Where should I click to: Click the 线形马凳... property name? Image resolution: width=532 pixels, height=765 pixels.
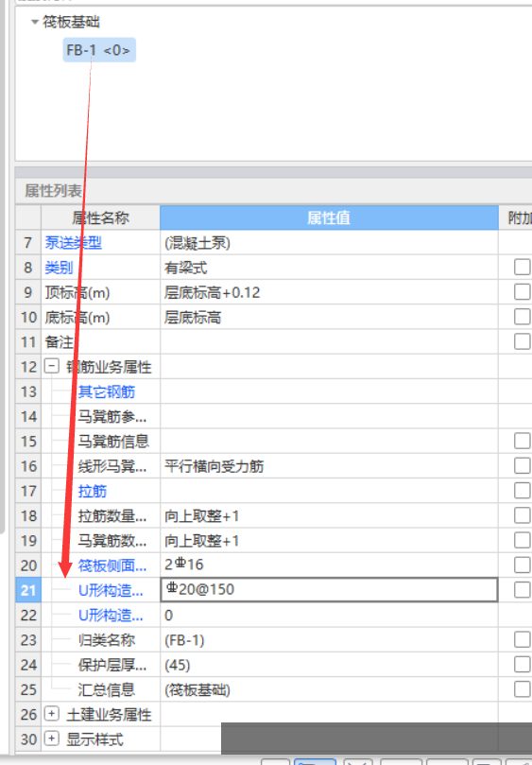[112, 466]
